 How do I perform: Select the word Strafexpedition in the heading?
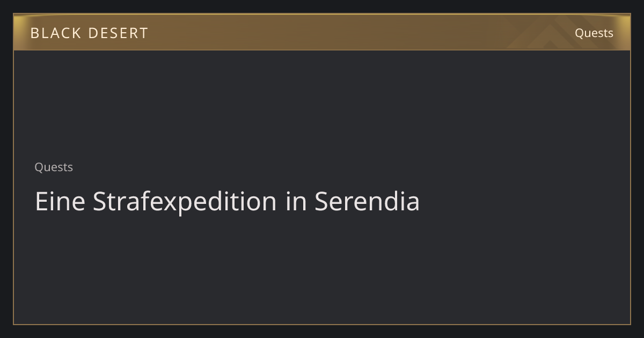click(185, 202)
